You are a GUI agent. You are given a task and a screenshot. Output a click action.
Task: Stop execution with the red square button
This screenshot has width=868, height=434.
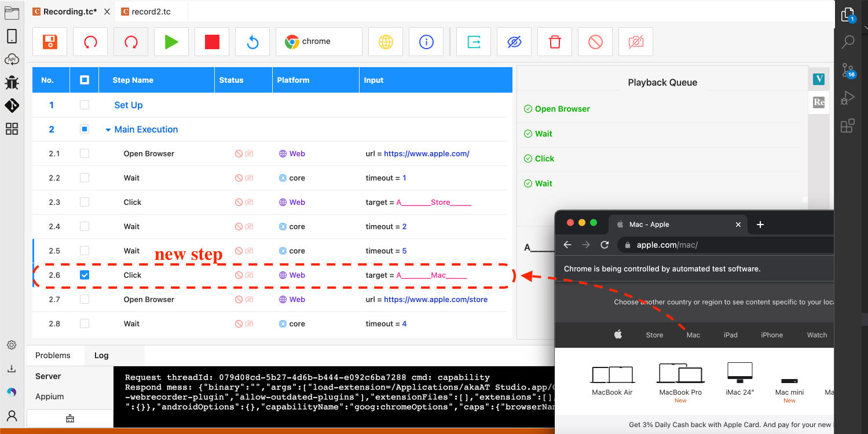tap(212, 42)
